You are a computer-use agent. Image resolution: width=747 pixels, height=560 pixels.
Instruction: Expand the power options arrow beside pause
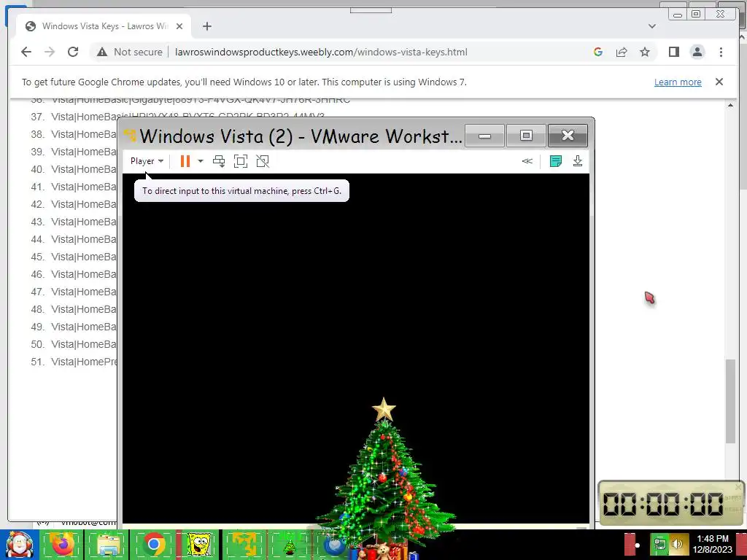point(201,161)
